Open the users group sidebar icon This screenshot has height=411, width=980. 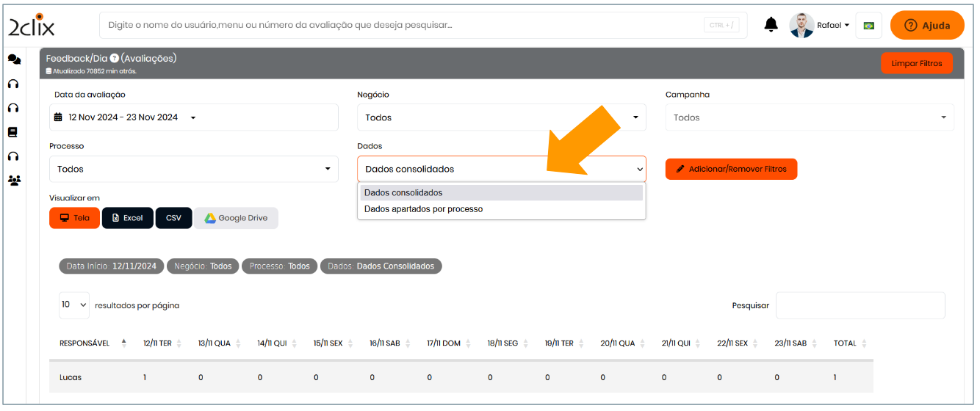pyautogui.click(x=14, y=180)
